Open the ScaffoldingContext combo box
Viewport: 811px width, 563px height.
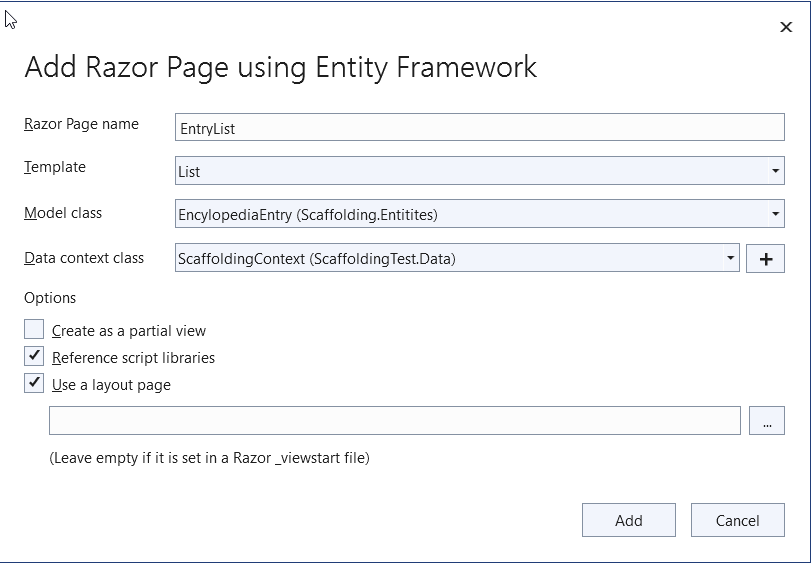457,257
